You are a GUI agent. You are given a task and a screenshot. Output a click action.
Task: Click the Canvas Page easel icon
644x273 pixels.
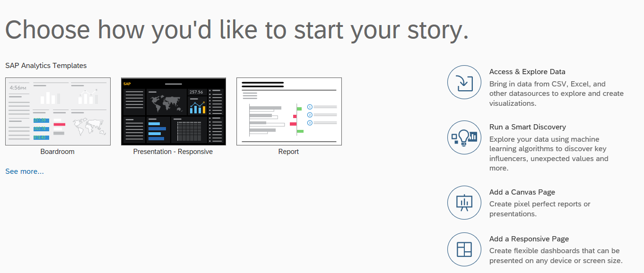coord(464,203)
